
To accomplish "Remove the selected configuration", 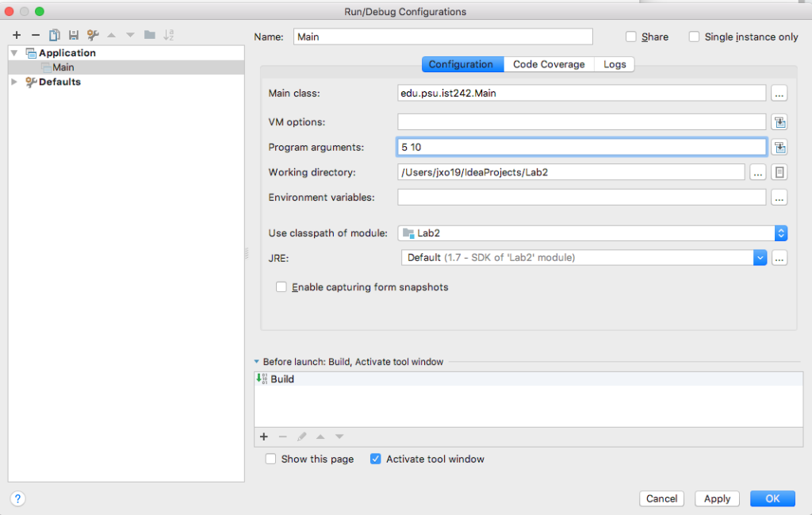I will pyautogui.click(x=36, y=35).
